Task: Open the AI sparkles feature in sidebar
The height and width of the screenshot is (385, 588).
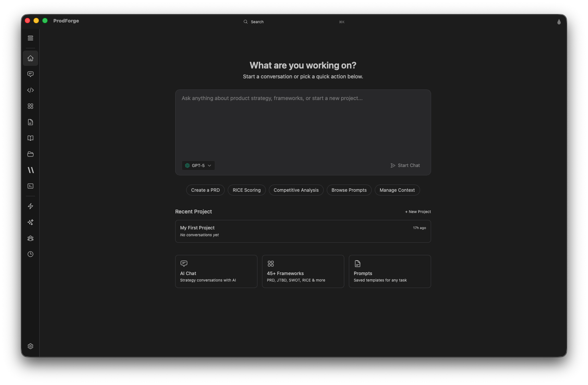Action: click(30, 222)
